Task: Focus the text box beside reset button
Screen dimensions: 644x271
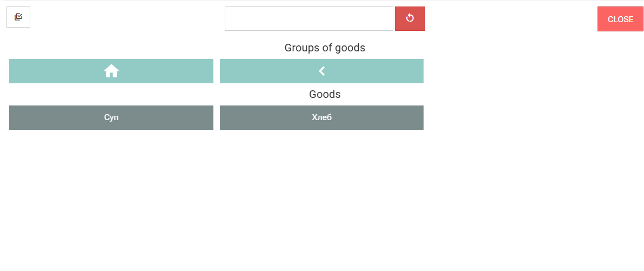Action: 308,19
